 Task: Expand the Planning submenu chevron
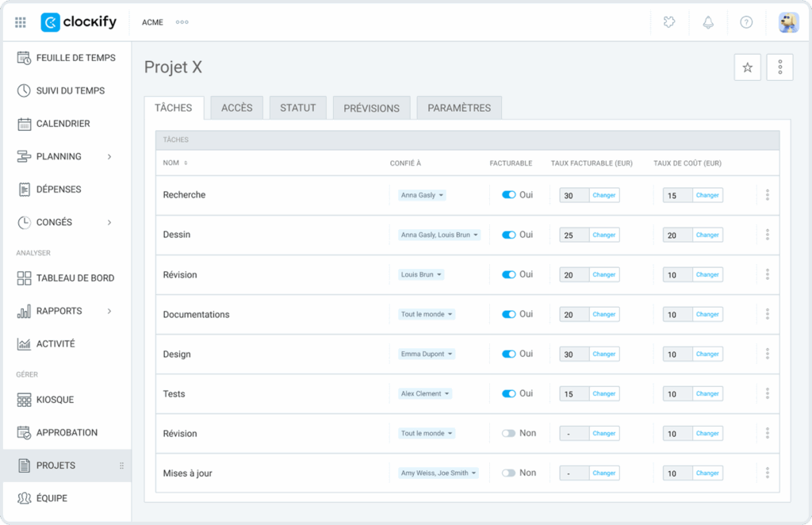109,156
